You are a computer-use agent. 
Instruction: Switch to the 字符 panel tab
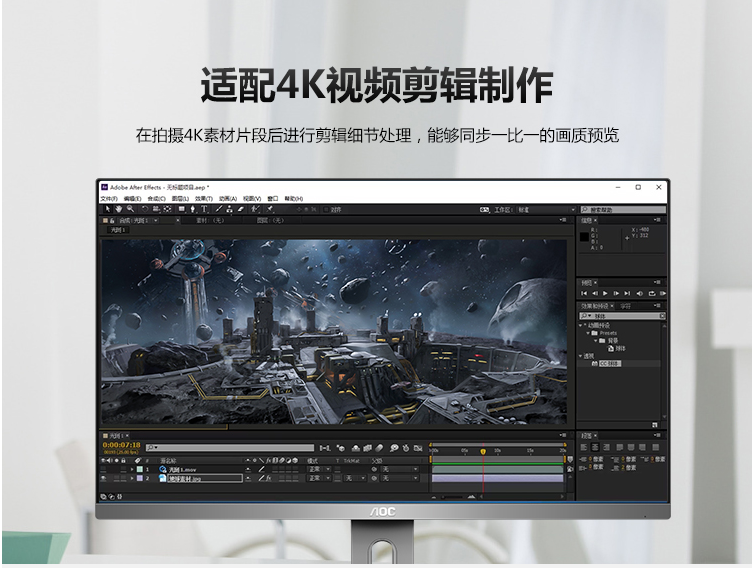pyautogui.click(x=626, y=306)
